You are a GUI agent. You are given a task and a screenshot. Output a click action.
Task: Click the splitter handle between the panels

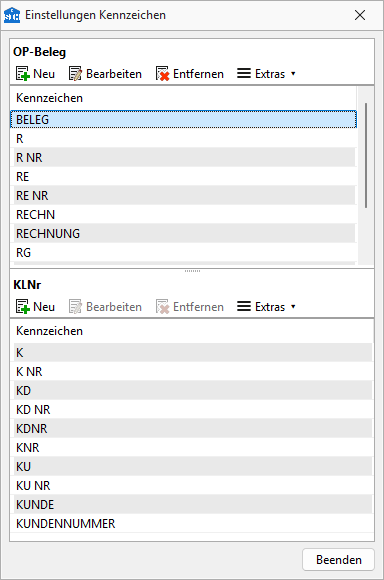(x=192, y=271)
